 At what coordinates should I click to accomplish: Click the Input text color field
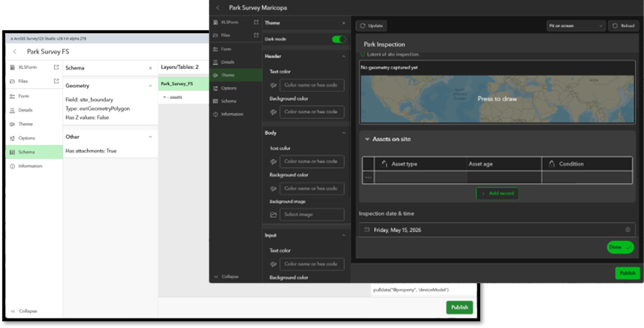312,264
